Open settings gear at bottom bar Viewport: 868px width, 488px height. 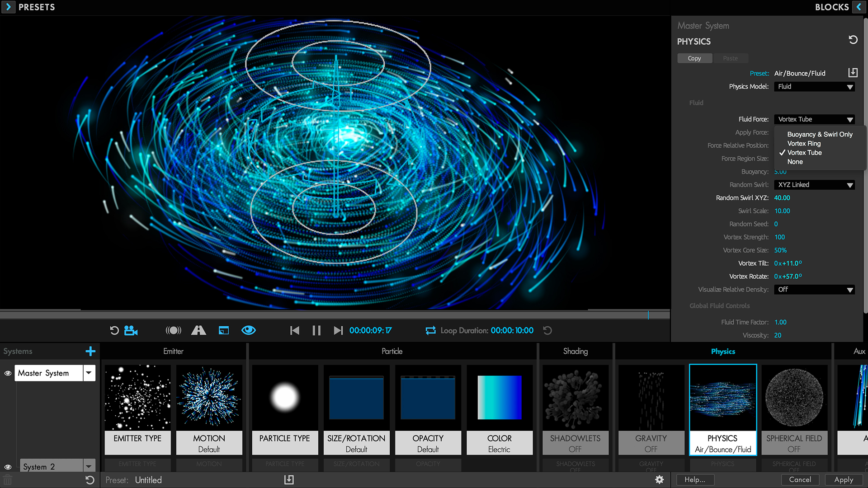pyautogui.click(x=660, y=480)
